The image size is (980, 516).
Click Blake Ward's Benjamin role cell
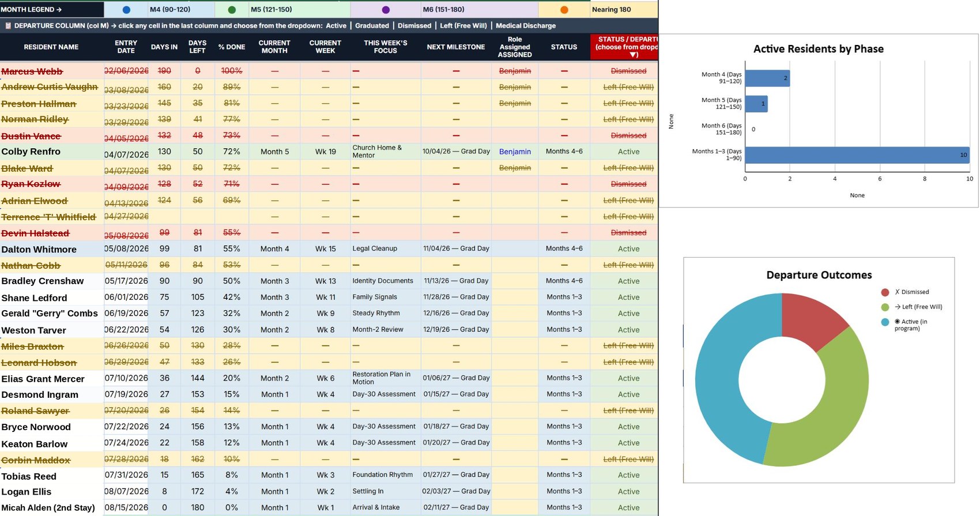point(515,168)
